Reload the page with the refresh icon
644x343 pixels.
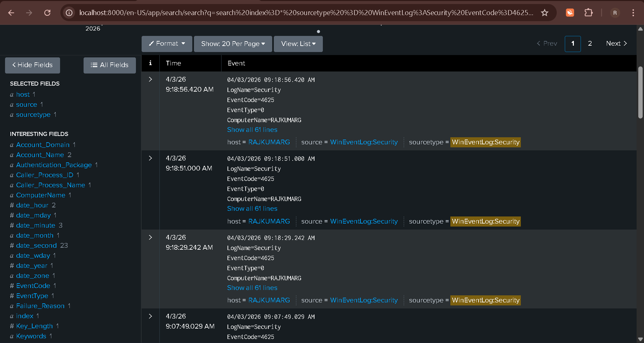point(47,13)
